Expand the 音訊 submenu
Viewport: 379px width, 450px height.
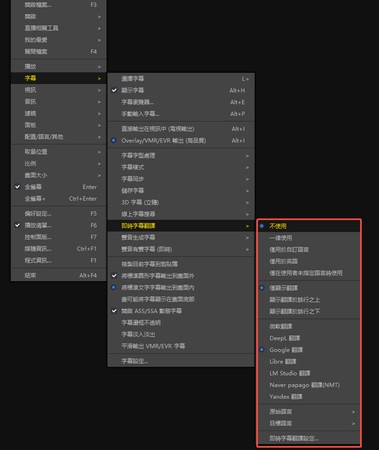click(x=59, y=102)
